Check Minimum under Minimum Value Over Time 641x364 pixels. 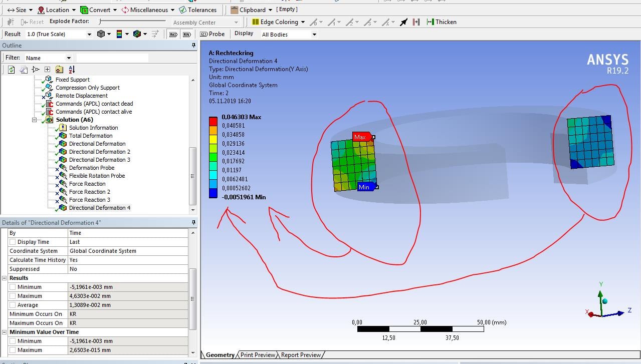pyautogui.click(x=13, y=341)
